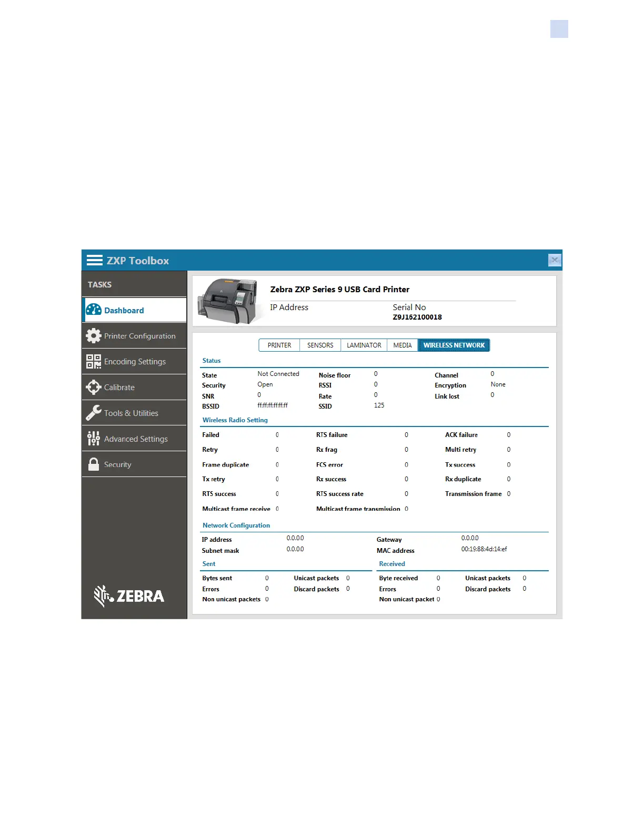644x834 pixels.
Task: Click the Zebra logo in sidebar
Action: tap(129, 596)
